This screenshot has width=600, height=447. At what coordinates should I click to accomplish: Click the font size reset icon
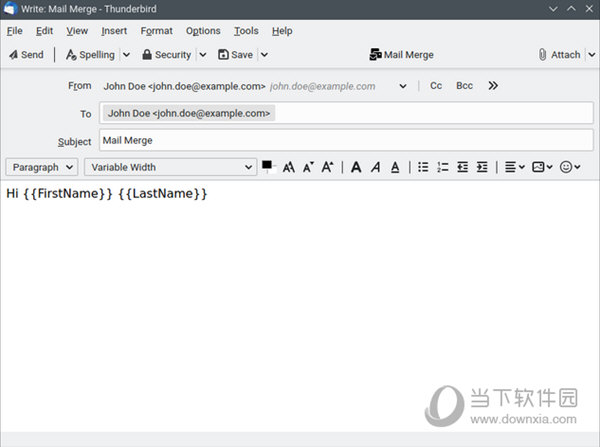pyautogui.click(x=289, y=167)
